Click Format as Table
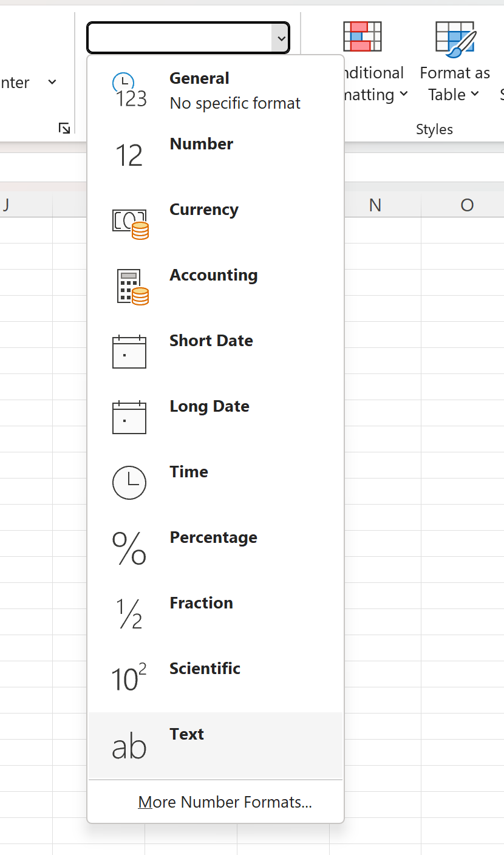Screen dimensions: 504x855 click(454, 61)
